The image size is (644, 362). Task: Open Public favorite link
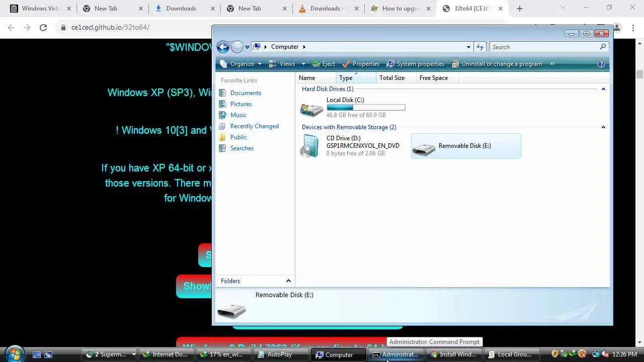[x=238, y=137]
